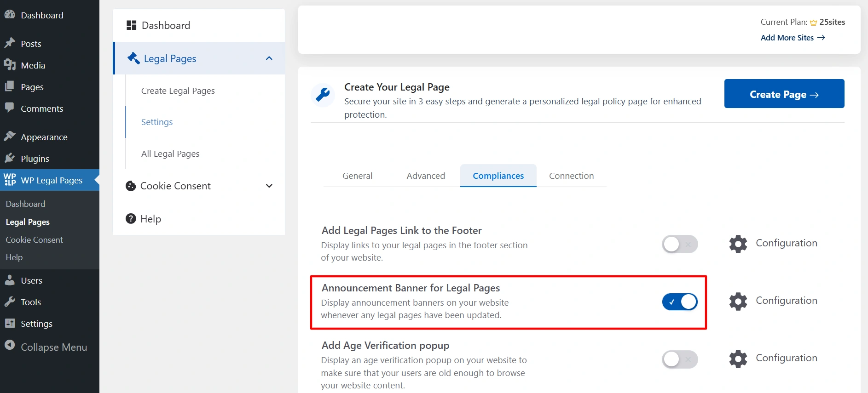868x393 pixels.
Task: Open Configuration for Footer legal links
Action: click(x=787, y=243)
